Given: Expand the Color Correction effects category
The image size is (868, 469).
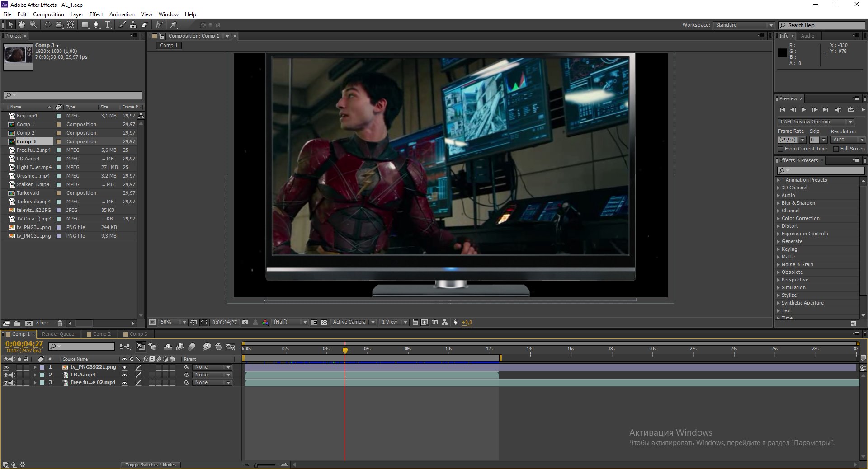Looking at the screenshot, I should [x=778, y=218].
